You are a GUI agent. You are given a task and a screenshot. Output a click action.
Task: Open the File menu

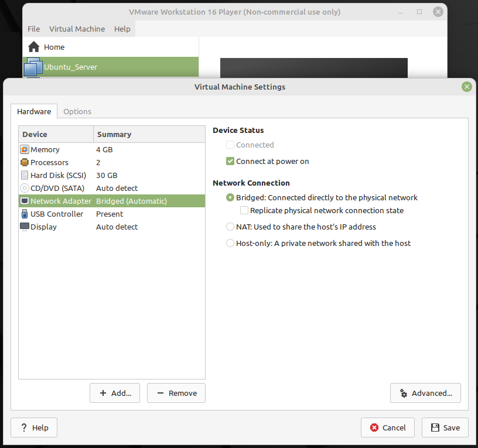click(x=33, y=29)
